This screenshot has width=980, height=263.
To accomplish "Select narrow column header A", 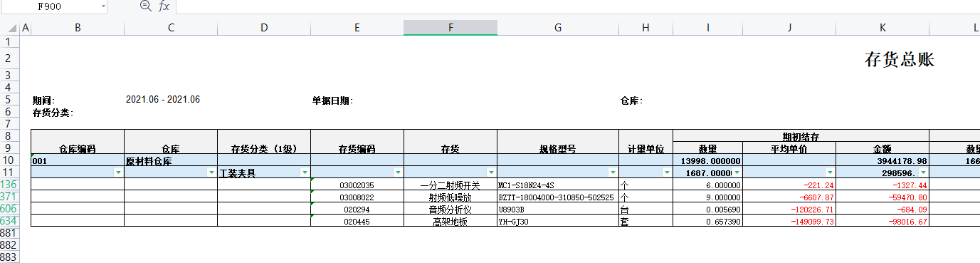I will click(26, 28).
